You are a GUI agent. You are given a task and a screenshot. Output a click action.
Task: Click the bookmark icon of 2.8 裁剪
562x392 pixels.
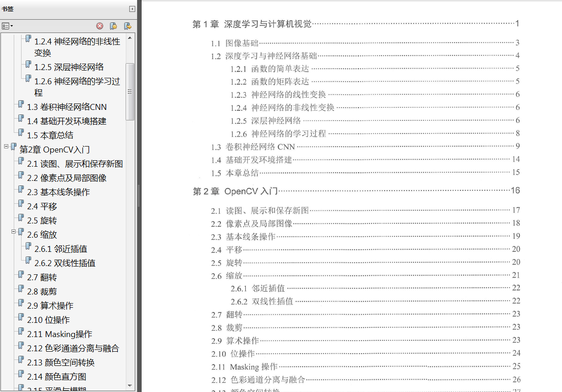pos(21,289)
